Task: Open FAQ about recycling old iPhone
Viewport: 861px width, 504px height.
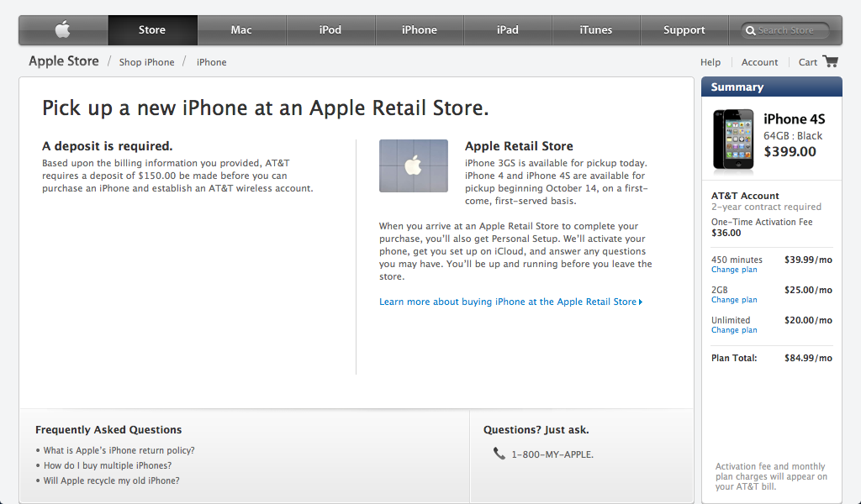Action: point(112,480)
